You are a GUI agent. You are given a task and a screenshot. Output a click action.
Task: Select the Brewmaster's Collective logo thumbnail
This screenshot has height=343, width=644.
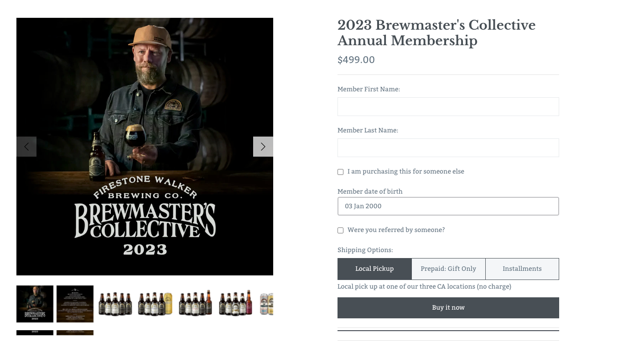tap(35, 304)
